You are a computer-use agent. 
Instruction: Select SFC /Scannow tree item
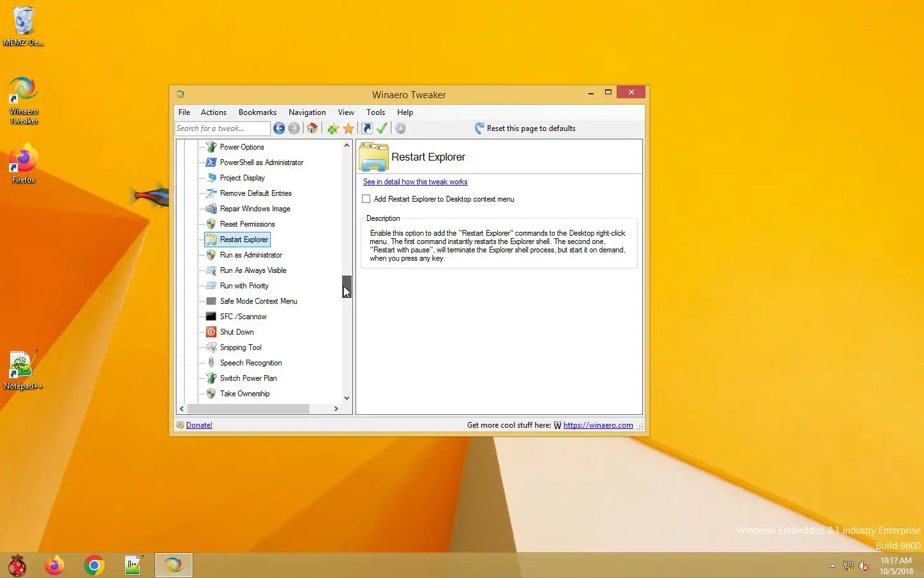pos(243,317)
